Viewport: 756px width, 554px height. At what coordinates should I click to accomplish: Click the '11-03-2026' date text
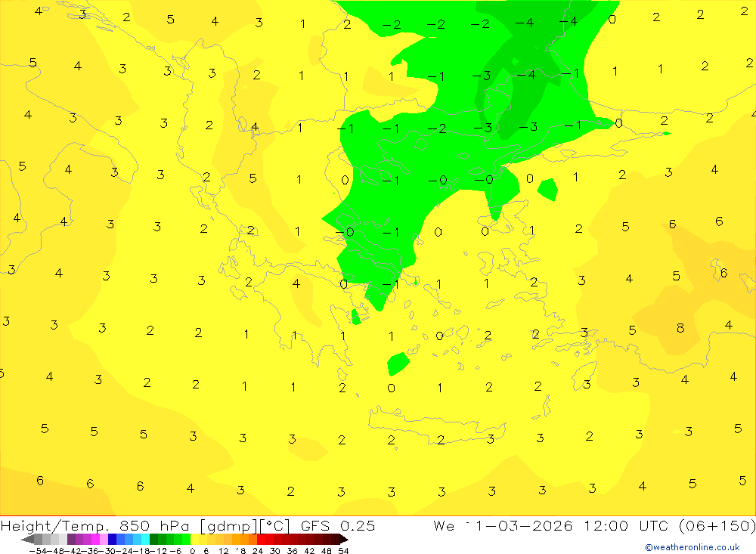(519, 525)
